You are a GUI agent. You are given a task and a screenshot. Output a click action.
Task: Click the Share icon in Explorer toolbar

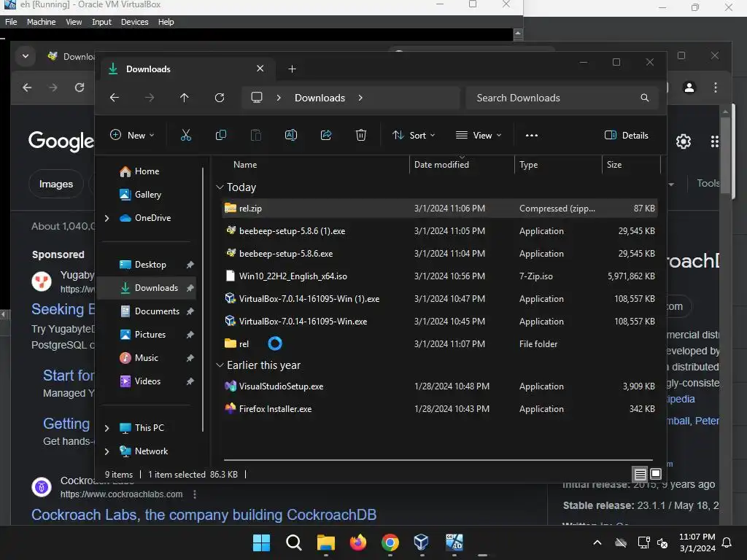pos(326,135)
